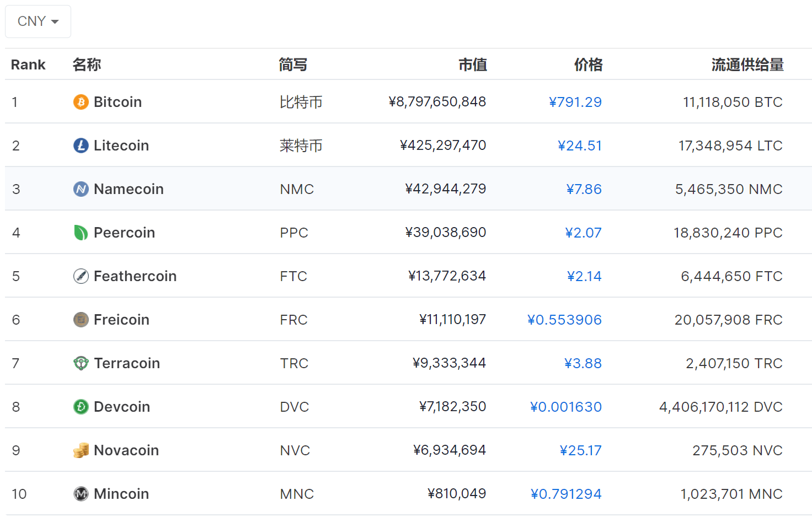
Task: Select Terracoin market cap ¥9,333,344
Action: pos(450,363)
